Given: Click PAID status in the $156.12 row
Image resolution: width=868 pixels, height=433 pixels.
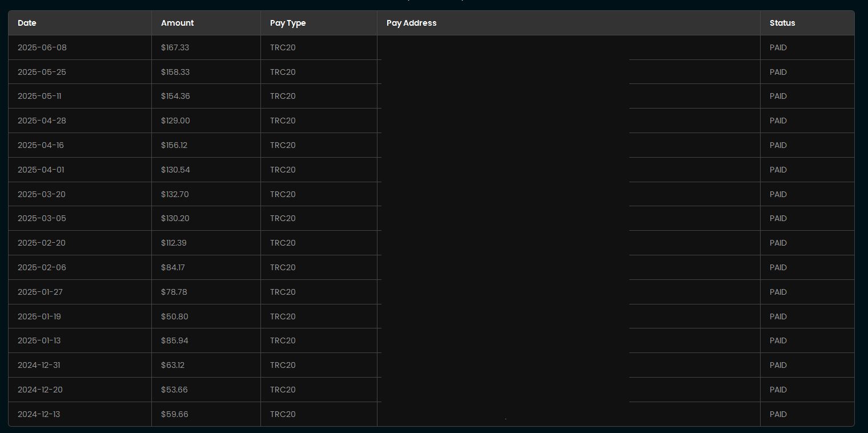Looking at the screenshot, I should click(778, 145).
